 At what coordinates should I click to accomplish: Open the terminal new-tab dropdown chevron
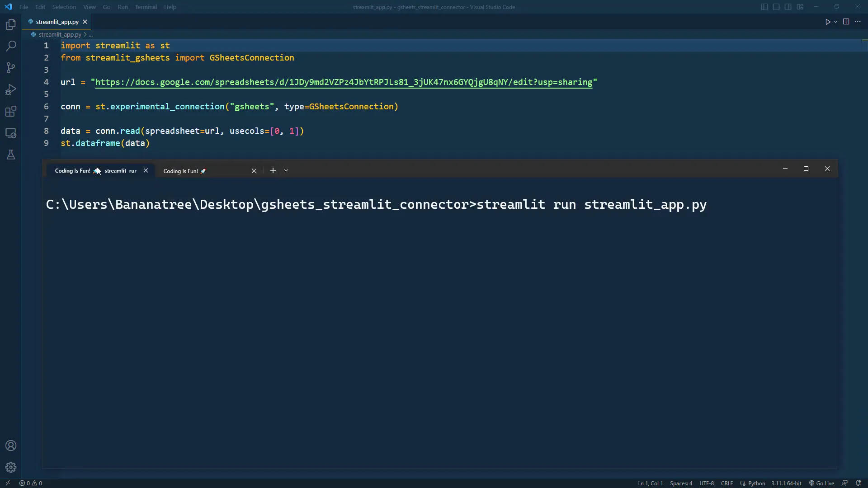(x=286, y=171)
